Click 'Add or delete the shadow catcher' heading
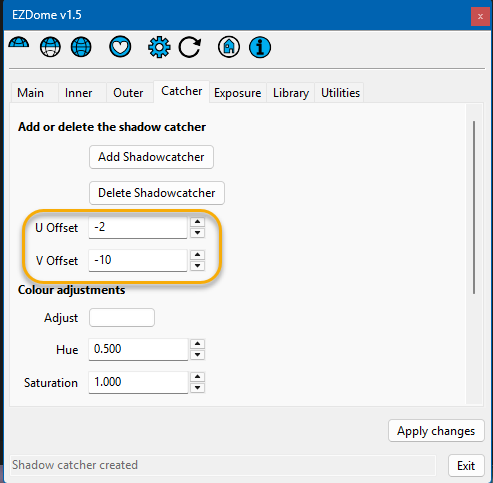This screenshot has width=493, height=483. tap(112, 127)
